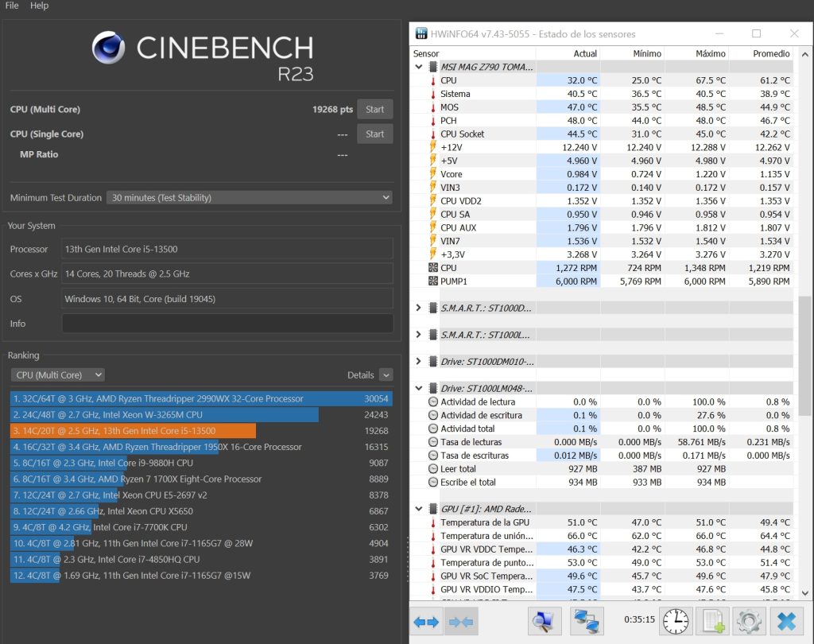Open the Minimum Test Duration dropdown
The image size is (814, 644).
click(249, 198)
